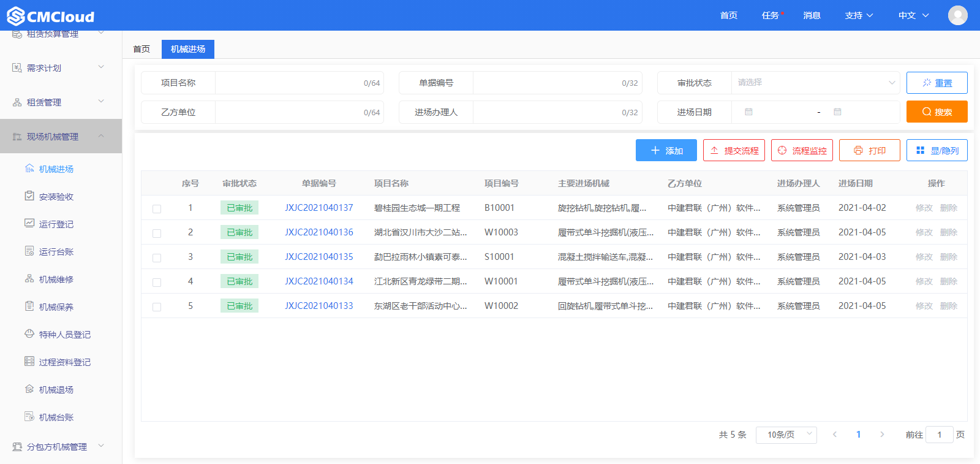Click the 进场日期 column header
980x464 pixels.
[856, 183]
